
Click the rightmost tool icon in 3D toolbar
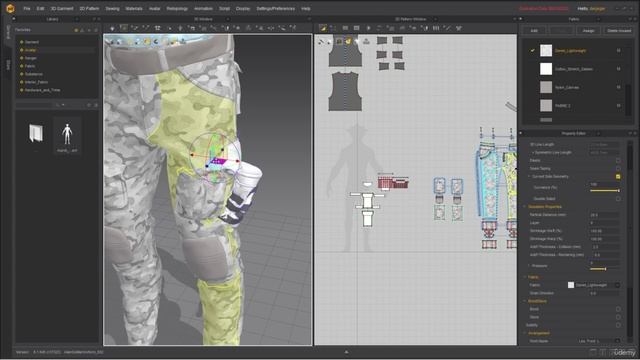point(293,28)
